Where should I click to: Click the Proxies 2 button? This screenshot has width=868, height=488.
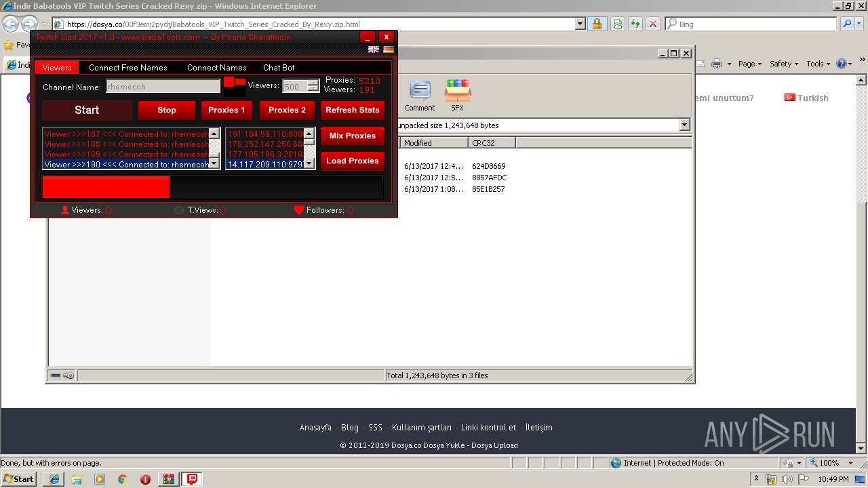(x=287, y=110)
